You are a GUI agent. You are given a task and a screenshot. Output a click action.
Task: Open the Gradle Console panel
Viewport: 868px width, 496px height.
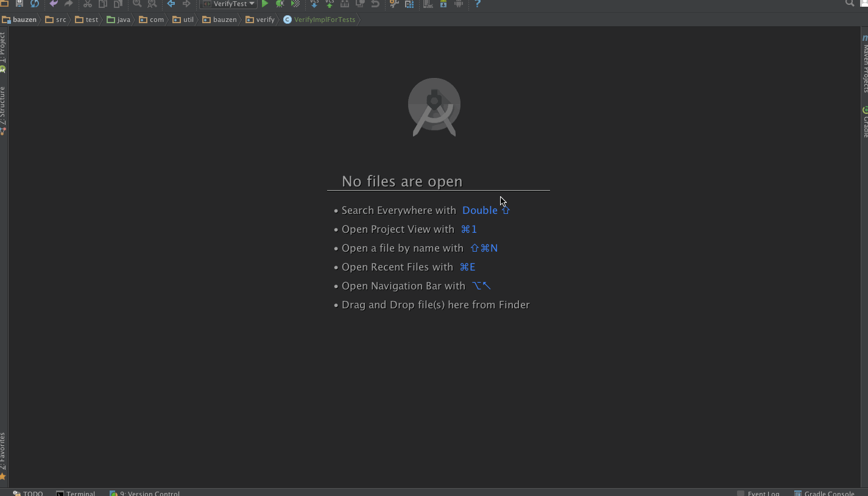tap(825, 493)
